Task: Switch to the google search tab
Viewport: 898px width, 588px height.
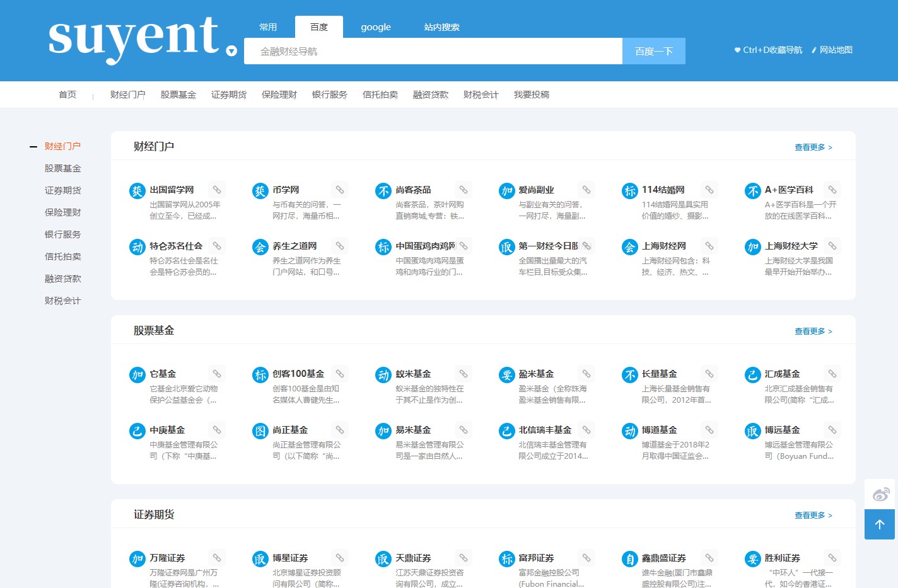Action: tap(376, 27)
